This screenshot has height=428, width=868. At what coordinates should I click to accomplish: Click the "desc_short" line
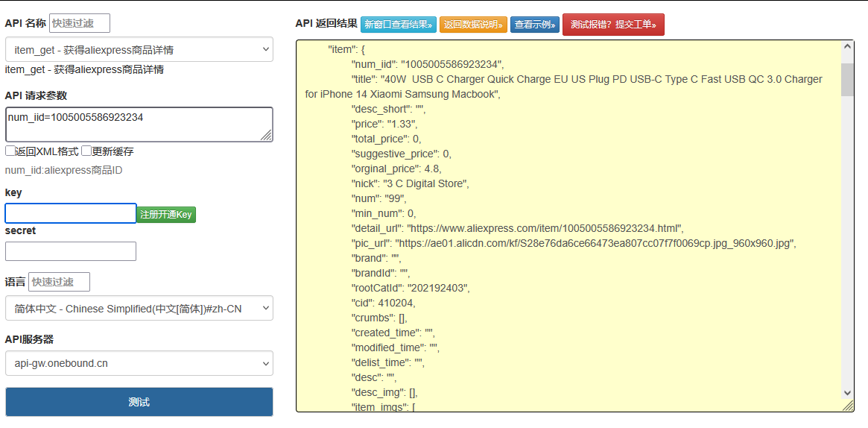tap(389, 109)
